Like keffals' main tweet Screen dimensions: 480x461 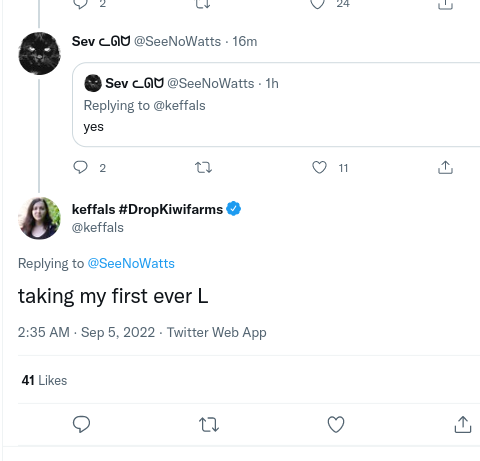click(x=336, y=424)
